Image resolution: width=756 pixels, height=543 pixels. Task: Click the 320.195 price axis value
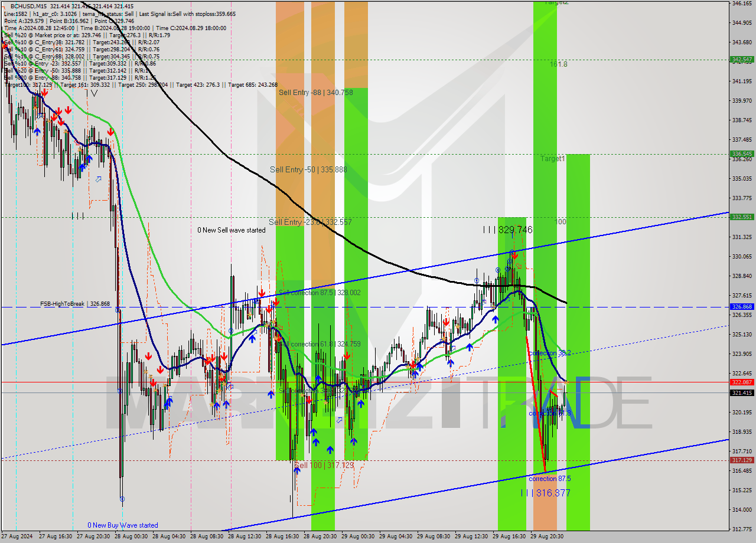coord(742,413)
